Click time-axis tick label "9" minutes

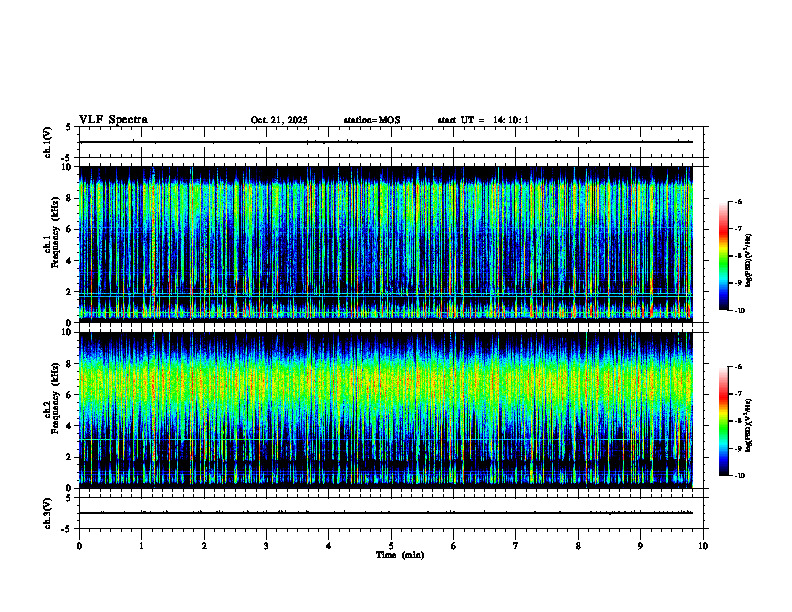[640, 546]
